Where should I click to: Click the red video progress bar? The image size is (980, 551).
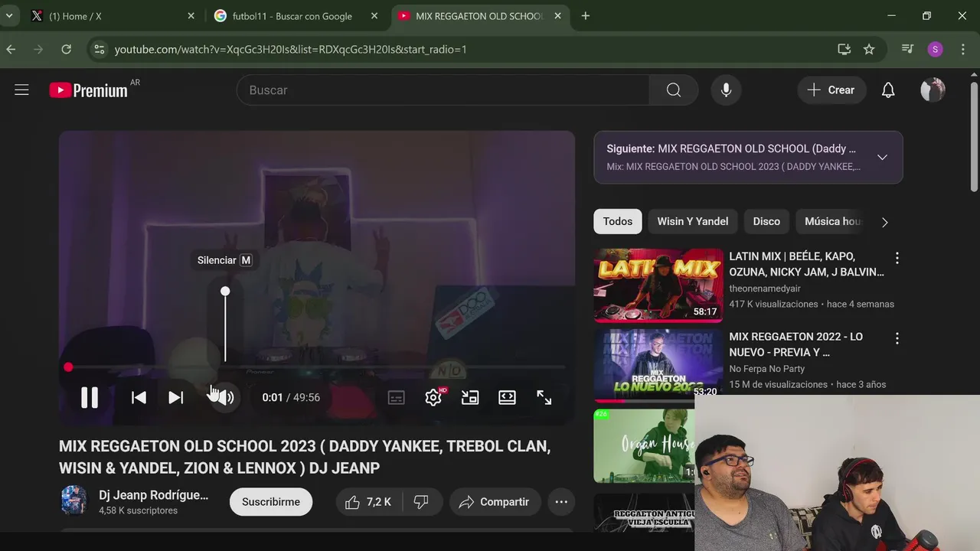pos(316,367)
